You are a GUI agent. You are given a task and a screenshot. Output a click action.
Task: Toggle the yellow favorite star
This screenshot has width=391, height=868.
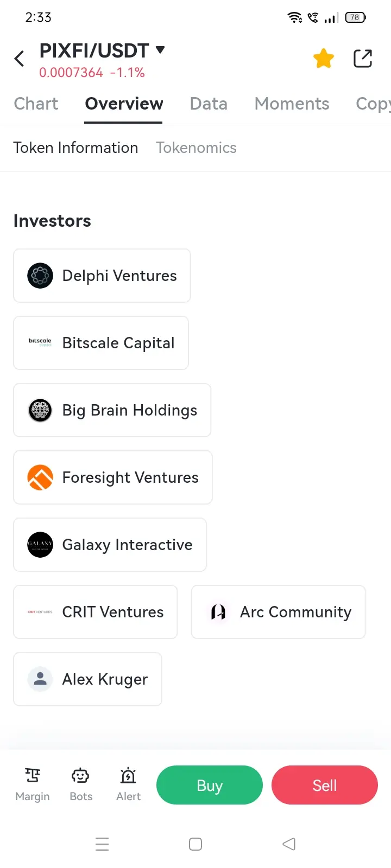[324, 59]
